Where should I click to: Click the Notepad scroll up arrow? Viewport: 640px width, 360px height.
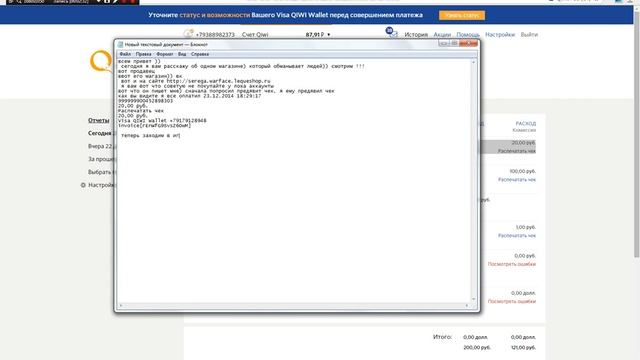[x=473, y=62]
